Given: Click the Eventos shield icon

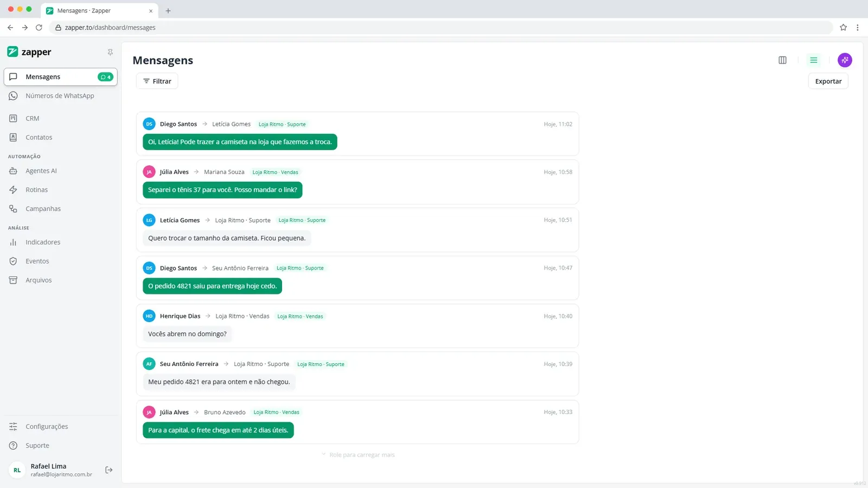Looking at the screenshot, I should (x=13, y=261).
